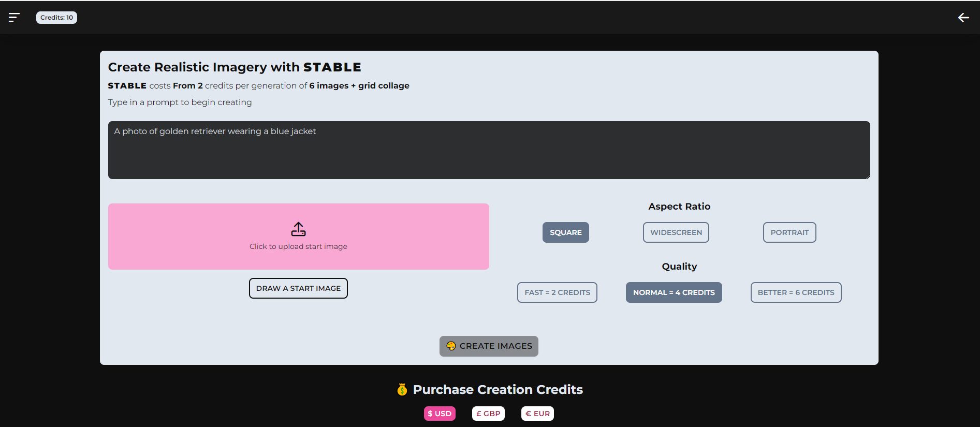
Task: Switch currency to £ GBP
Action: 488,414
